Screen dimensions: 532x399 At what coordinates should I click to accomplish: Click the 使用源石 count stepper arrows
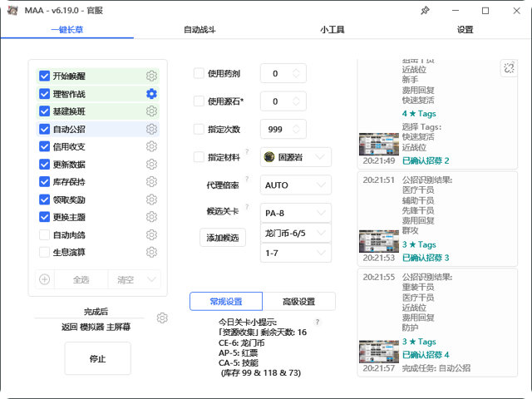click(x=296, y=101)
